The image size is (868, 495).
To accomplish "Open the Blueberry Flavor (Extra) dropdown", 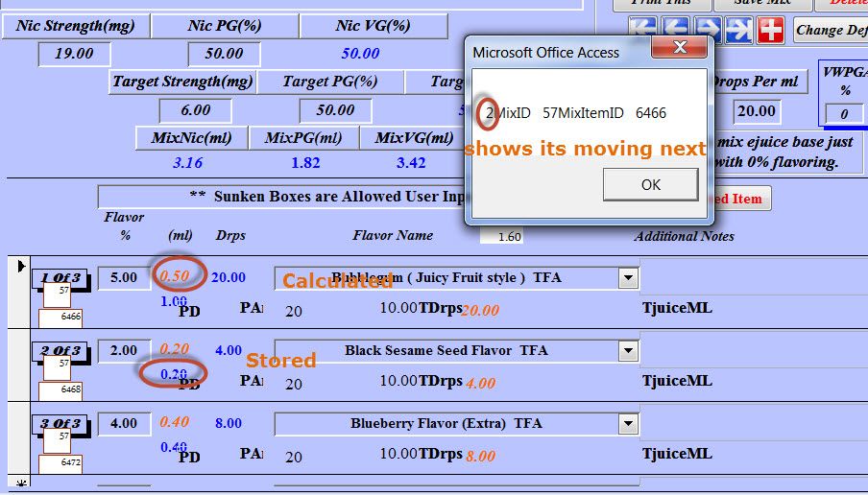I will point(628,423).
